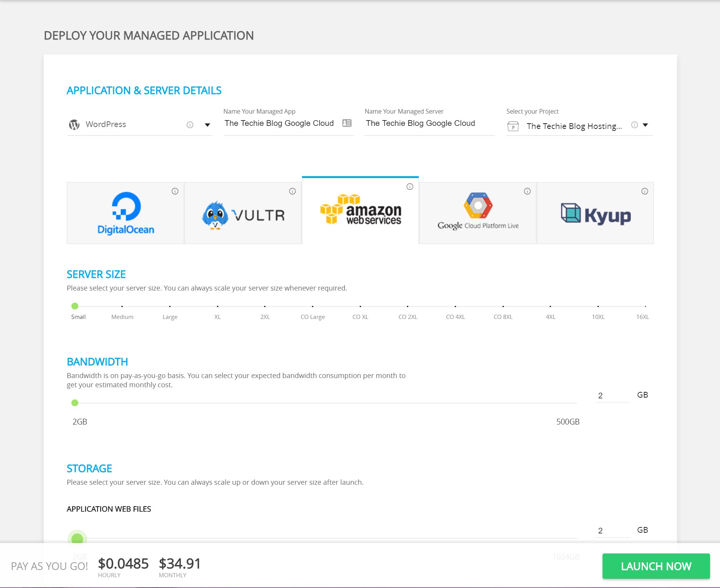Select the Kyup provider tab

point(595,213)
